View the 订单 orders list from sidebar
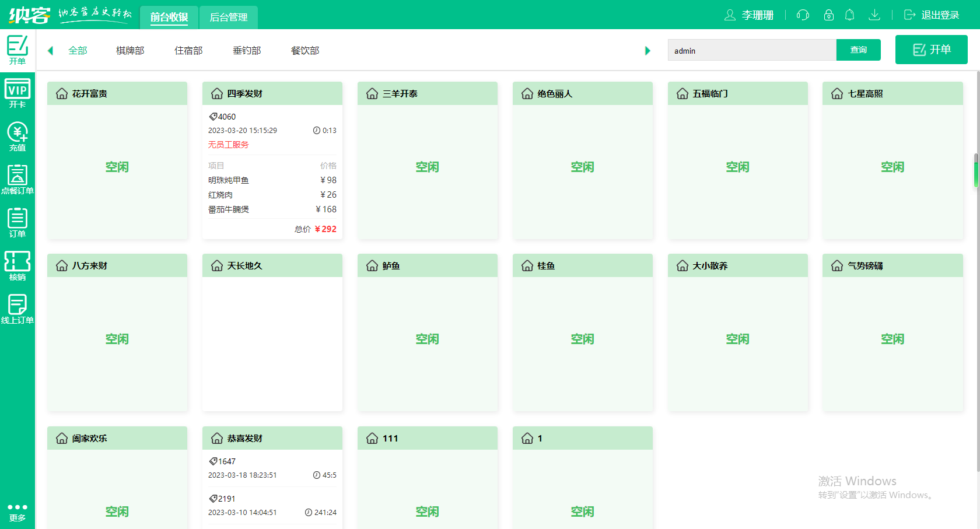 tap(17, 222)
